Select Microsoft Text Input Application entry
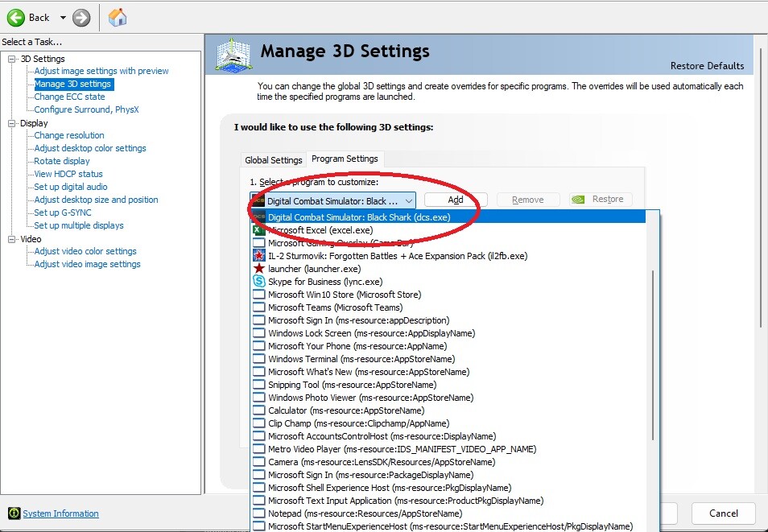768x532 pixels. click(448, 501)
